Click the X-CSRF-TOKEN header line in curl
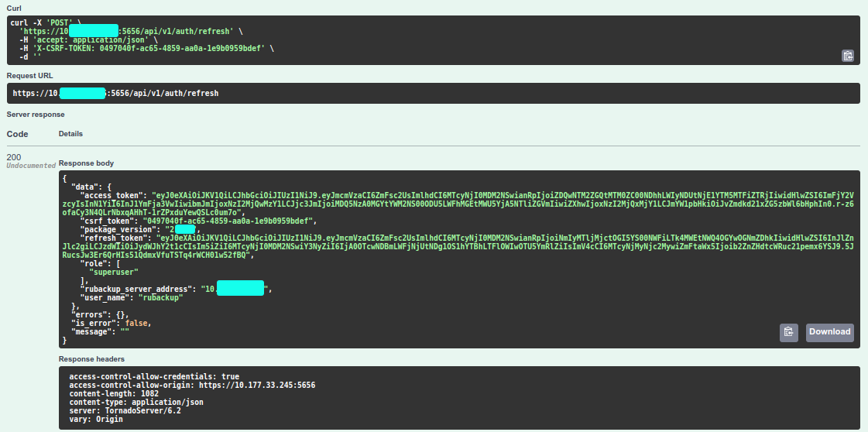 coord(147,48)
